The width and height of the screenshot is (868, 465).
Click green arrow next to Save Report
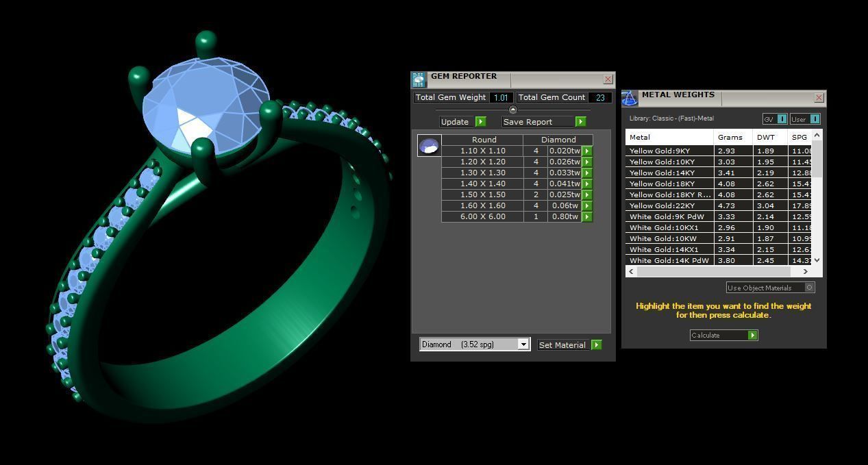pyautogui.click(x=580, y=122)
